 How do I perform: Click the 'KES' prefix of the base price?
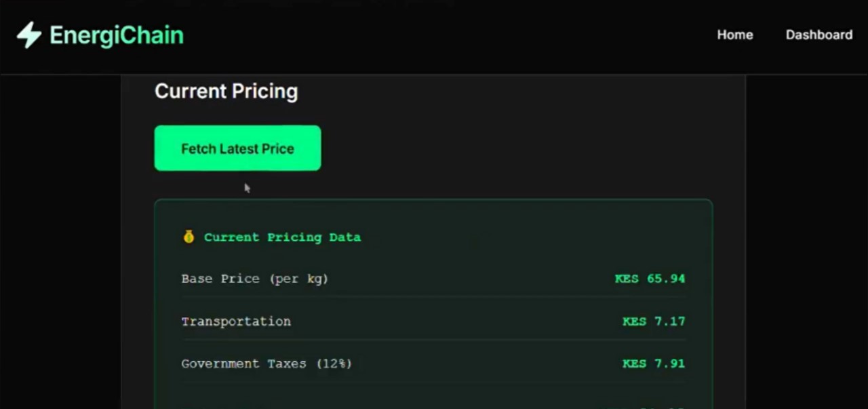coord(627,279)
